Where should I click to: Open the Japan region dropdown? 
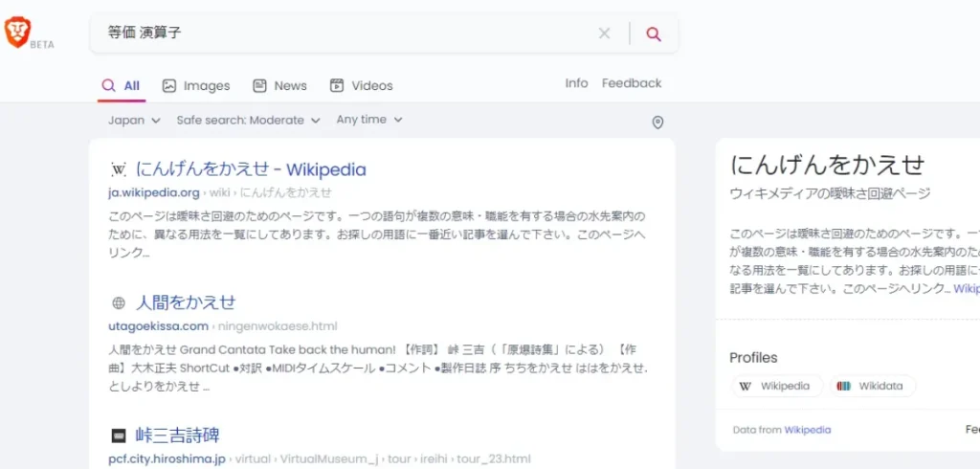click(x=134, y=120)
